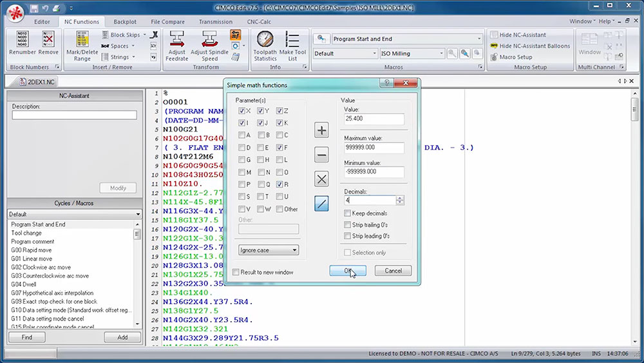Screen dimensions: 644x363
Task: Click the 2DEX1.NC file tab icon
Action: [23, 82]
